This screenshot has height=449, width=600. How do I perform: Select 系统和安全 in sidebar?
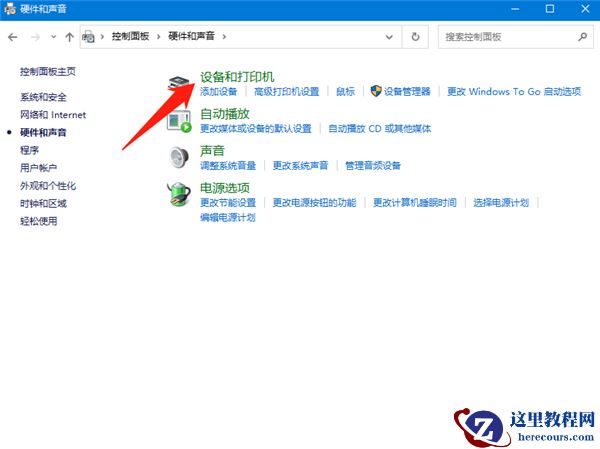[x=43, y=97]
